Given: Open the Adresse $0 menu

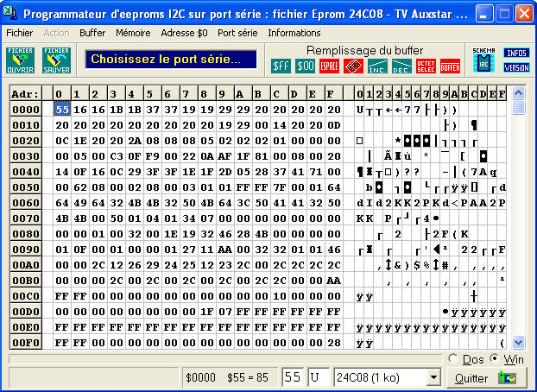Looking at the screenshot, I should 184,33.
